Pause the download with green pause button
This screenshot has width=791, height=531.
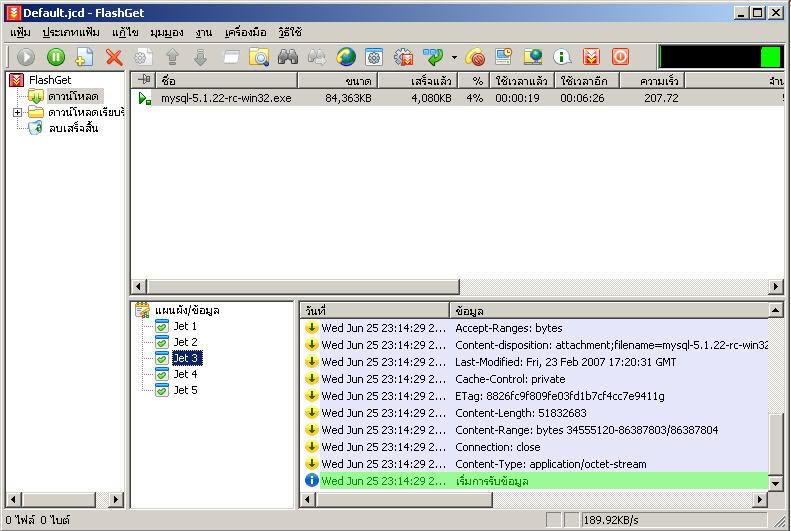pos(55,57)
